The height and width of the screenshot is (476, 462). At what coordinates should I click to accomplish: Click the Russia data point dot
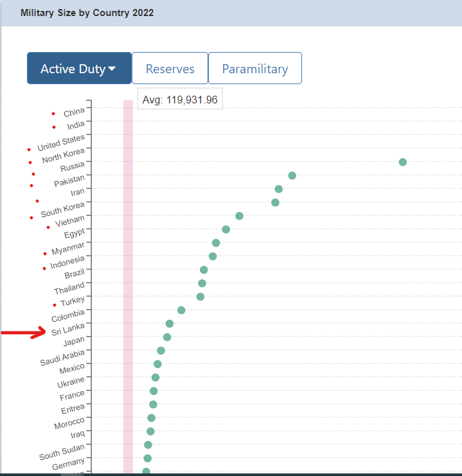point(403,162)
